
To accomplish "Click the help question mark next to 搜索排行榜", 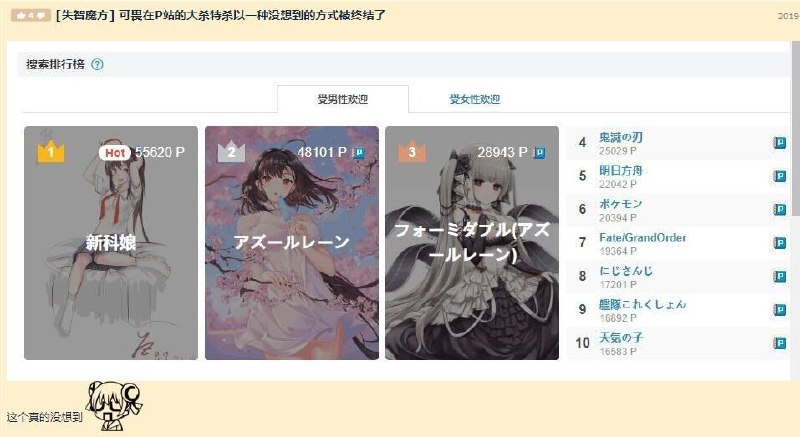I will (97, 64).
